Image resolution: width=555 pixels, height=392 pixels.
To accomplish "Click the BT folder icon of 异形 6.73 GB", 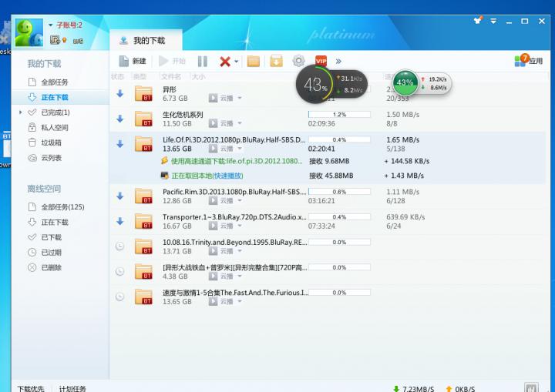I will (x=143, y=93).
